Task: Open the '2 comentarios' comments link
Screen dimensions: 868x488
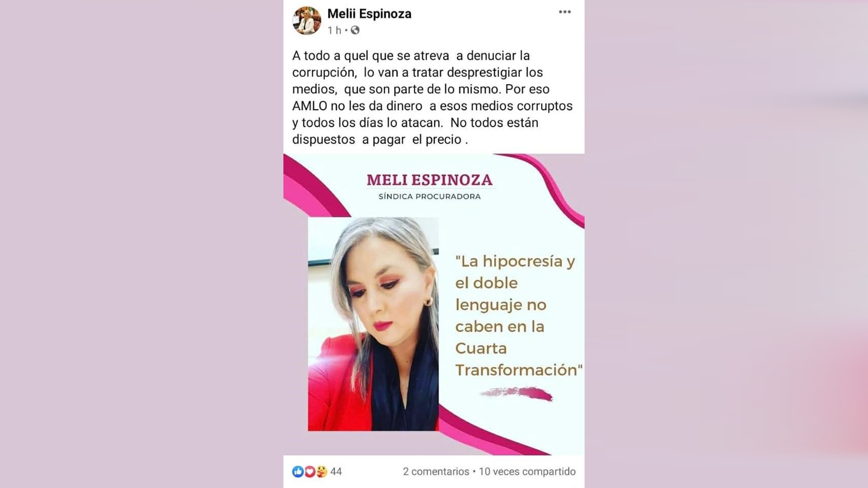Action: 436,472
